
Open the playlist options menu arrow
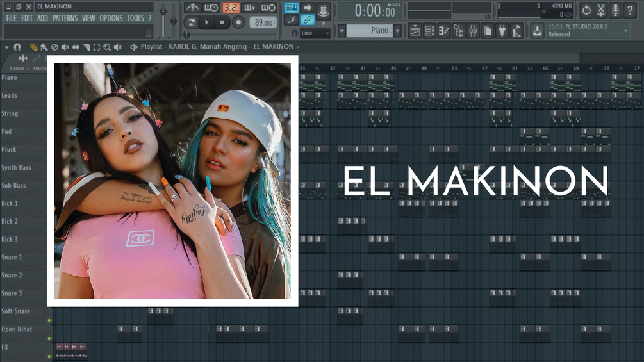coord(6,47)
